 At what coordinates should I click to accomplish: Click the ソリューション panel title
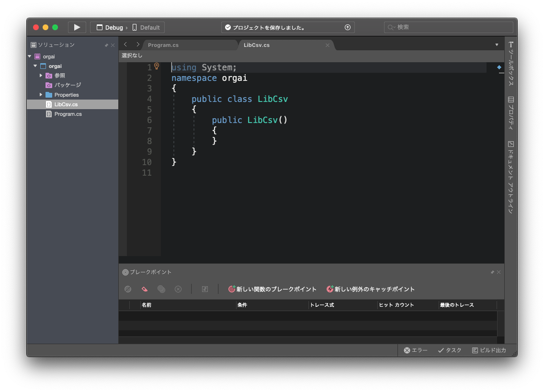pos(56,45)
